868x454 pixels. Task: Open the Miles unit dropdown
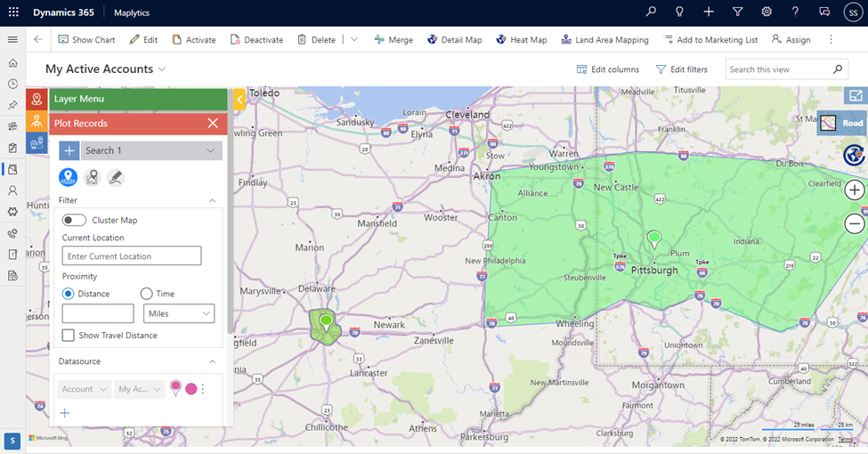(x=179, y=313)
